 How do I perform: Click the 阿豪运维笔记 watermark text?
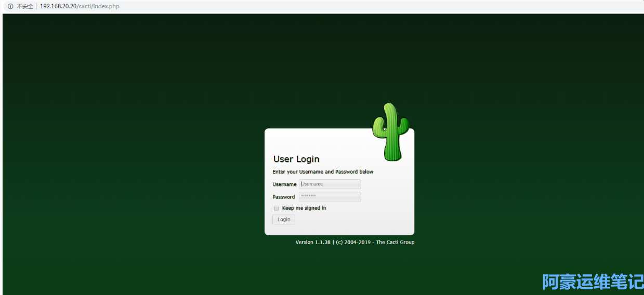click(593, 282)
